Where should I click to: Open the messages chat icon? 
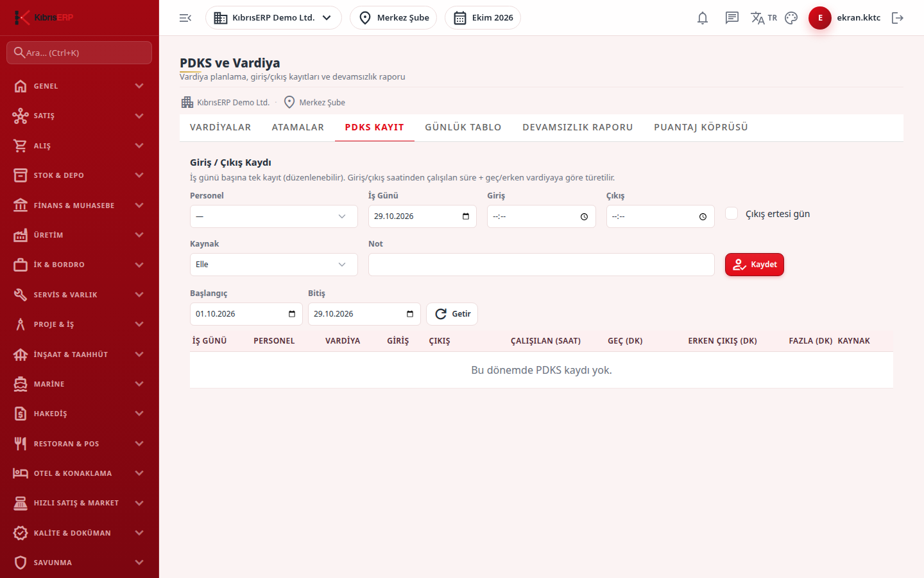pos(732,18)
